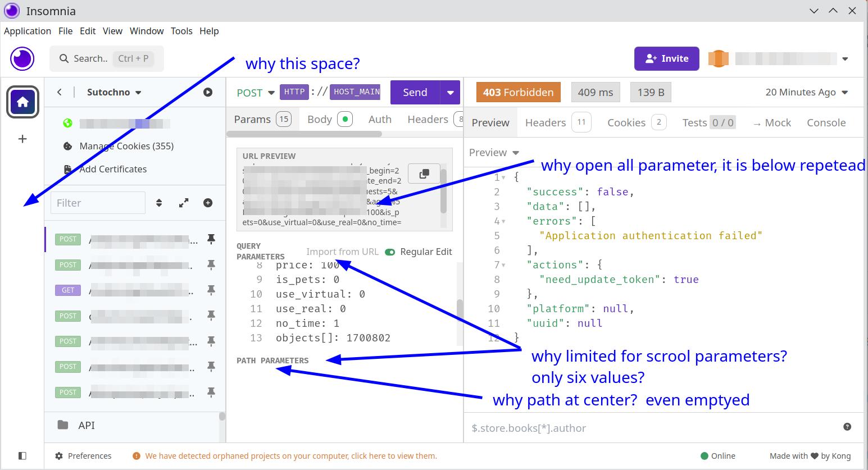Viewport: 868px width, 470px height.
Task: Go to the Home dashboard icon
Action: (22, 102)
